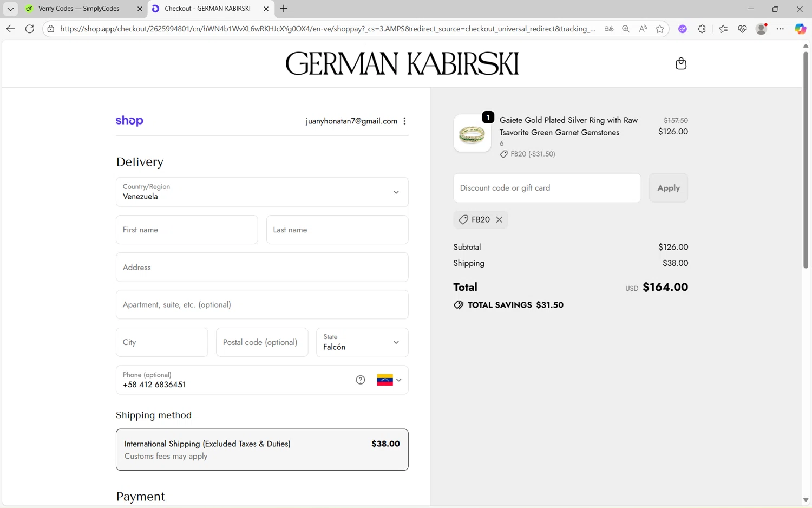Click the page vertical scrollbar
This screenshot has width=812, height=508.
(806, 160)
